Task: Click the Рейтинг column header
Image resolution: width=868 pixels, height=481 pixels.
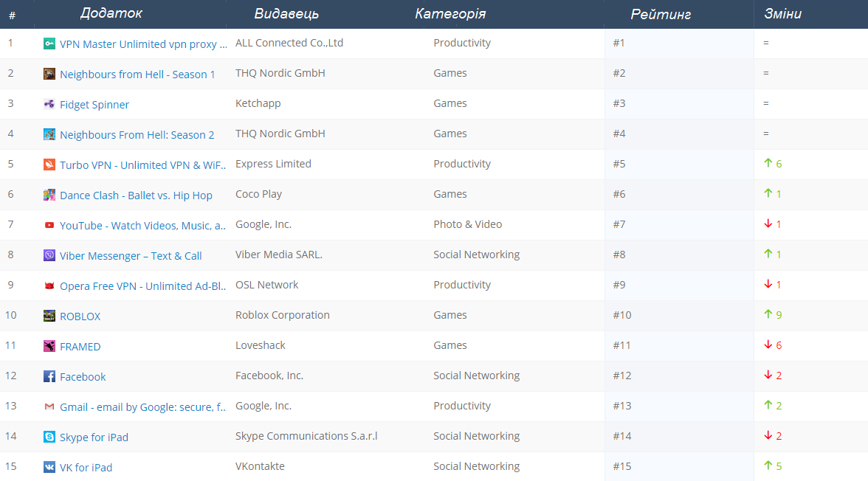Action: click(661, 15)
